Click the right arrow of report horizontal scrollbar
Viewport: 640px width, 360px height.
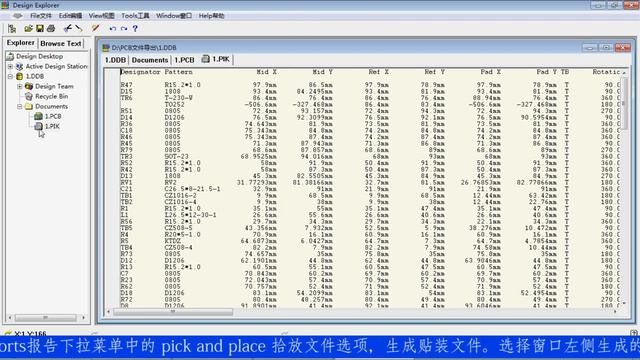point(615,312)
